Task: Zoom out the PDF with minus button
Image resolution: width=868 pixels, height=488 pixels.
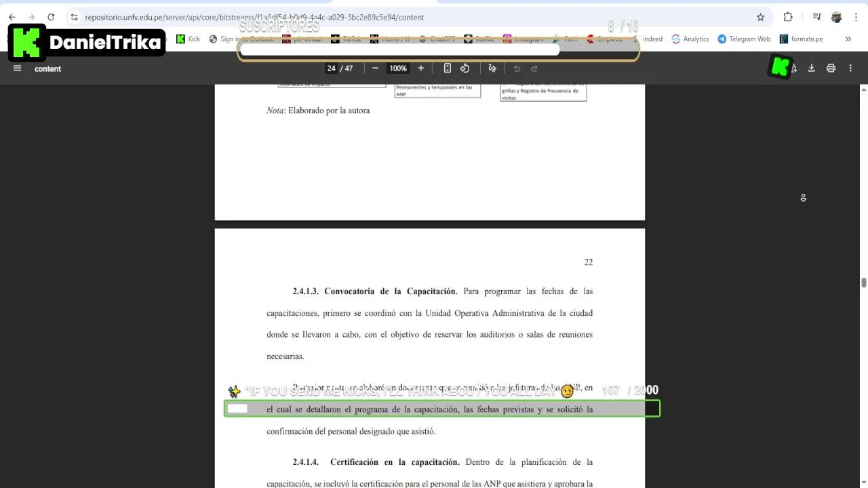Action: coord(375,68)
